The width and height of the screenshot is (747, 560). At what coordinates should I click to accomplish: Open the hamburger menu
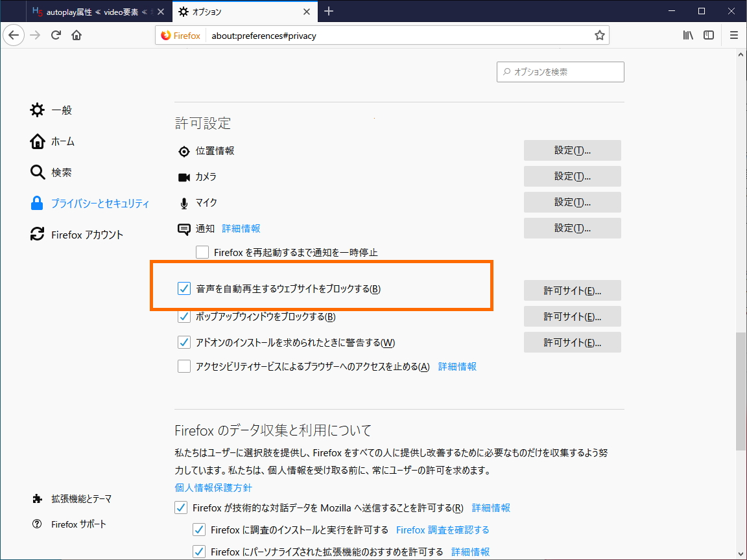tap(733, 35)
